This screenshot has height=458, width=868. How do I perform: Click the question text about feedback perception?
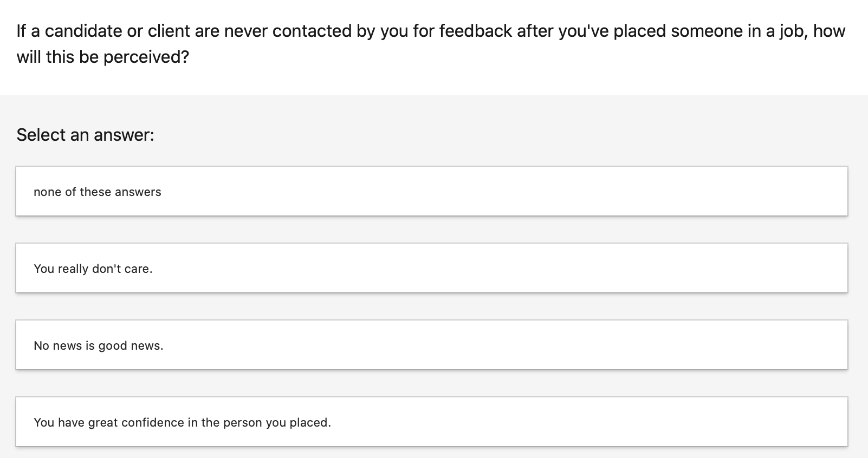coord(431,43)
